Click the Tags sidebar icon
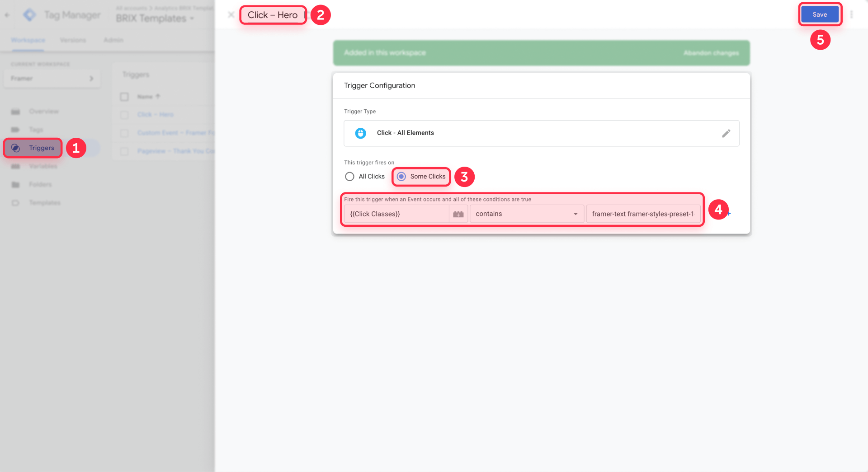Viewport: 868px width, 472px height. coord(16,130)
